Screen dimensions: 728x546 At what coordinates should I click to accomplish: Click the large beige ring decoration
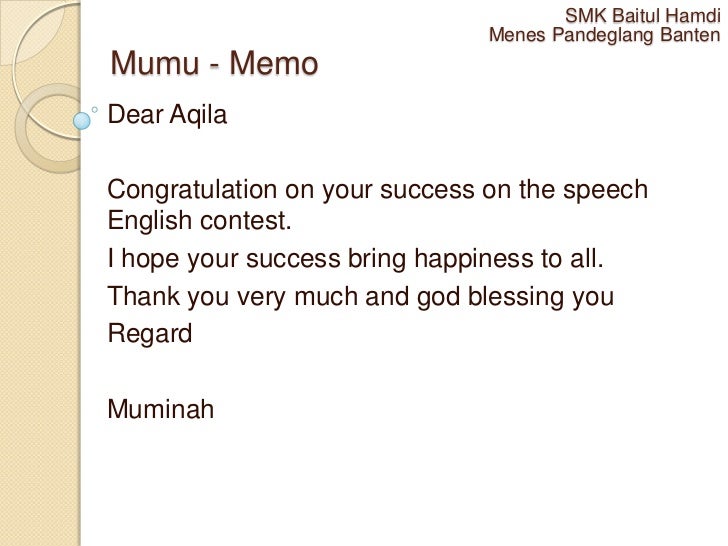pos(48,129)
